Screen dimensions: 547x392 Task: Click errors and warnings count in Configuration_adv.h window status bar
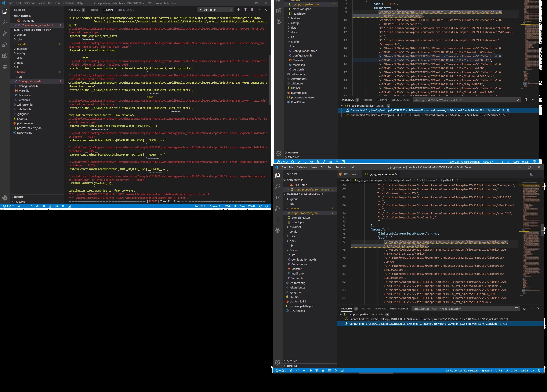pyautogui.click(x=8, y=206)
